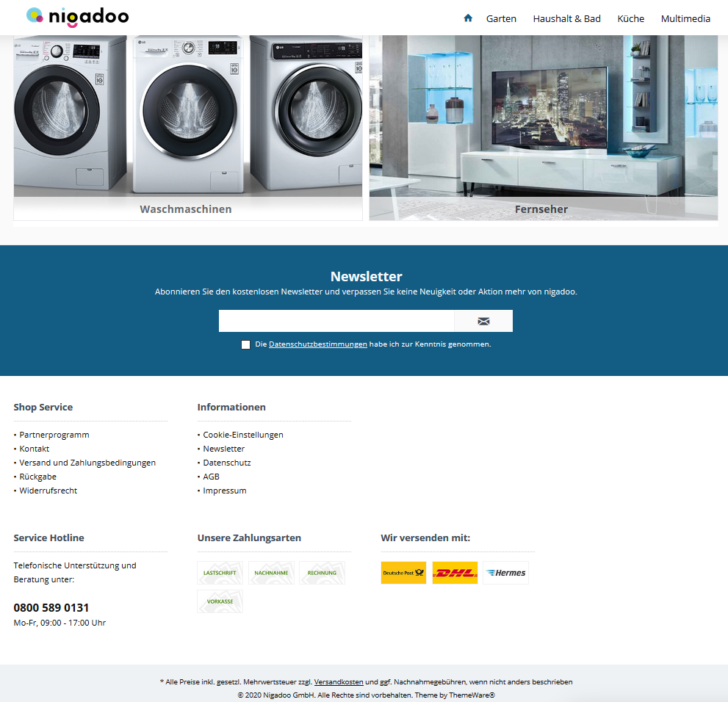Tick the Datenschutzbestimmungen acknowledgment checkbox
Viewport: 728px width, 702px height.
coord(245,344)
